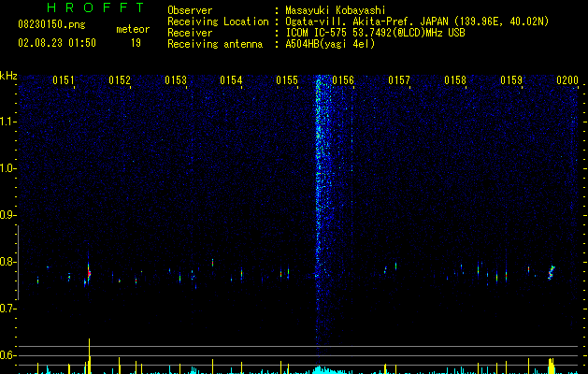
Task: Click the kHz axis unit label
Action: click(8, 76)
